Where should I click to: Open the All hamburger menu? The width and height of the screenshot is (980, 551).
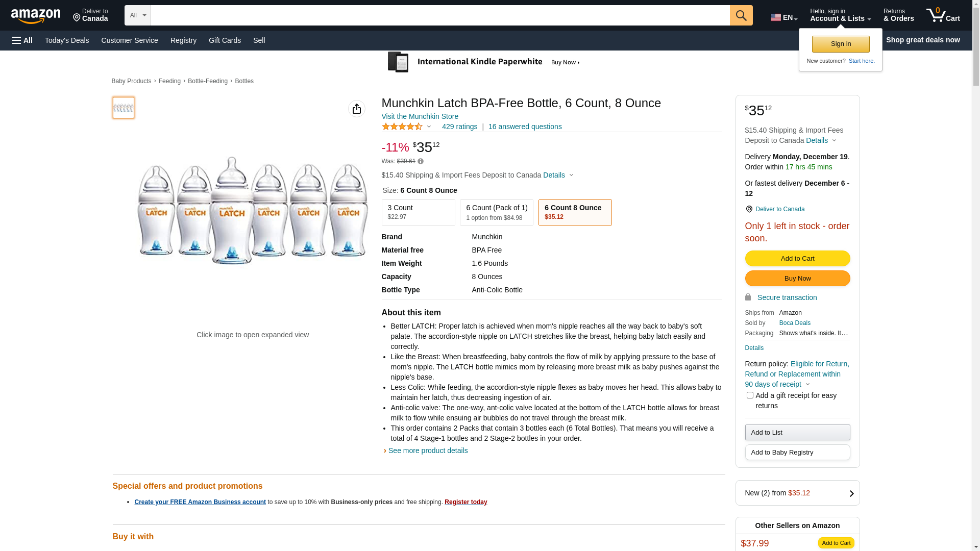point(22,40)
